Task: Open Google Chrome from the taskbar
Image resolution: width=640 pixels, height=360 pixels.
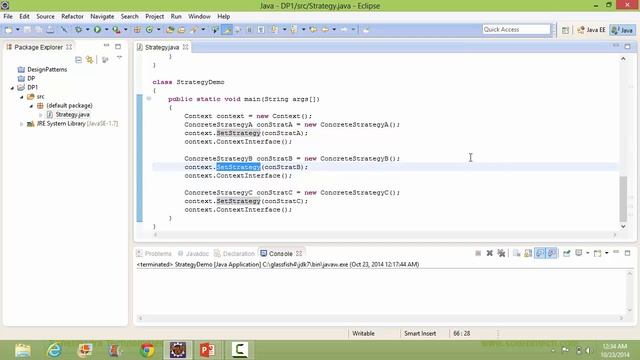Action: click(x=147, y=350)
